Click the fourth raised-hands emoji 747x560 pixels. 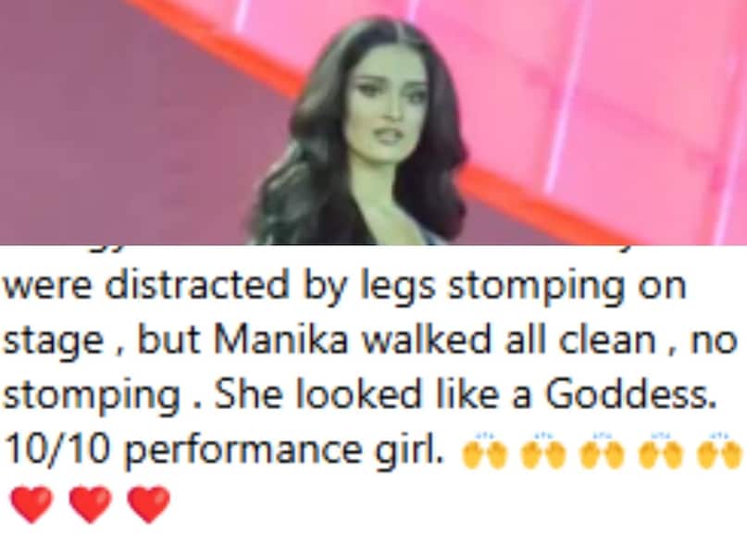(661, 452)
